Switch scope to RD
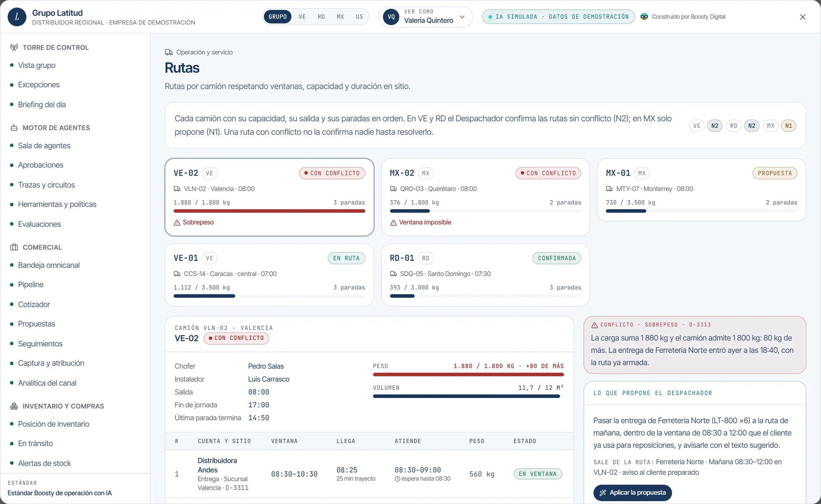821x504 pixels. [x=321, y=17]
